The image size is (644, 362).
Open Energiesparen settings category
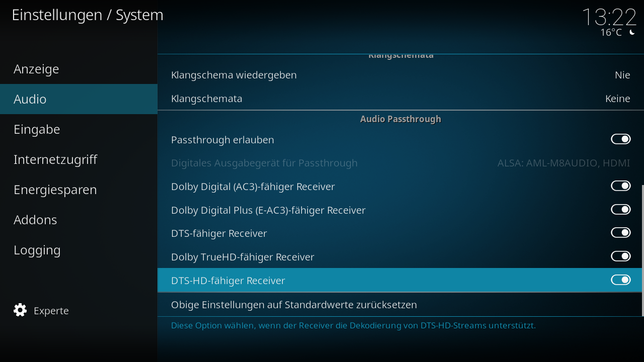pos(78,190)
